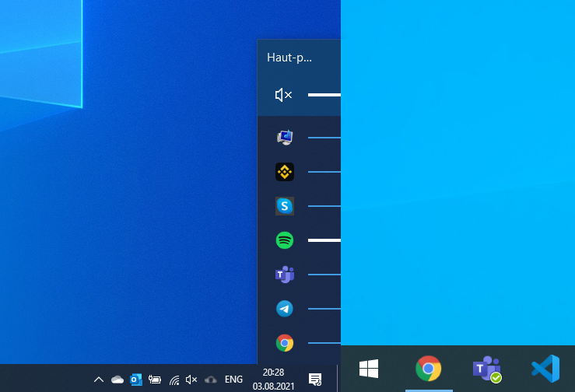Open the Windows Start menu
Screen dimensions: 575x392
point(369,369)
